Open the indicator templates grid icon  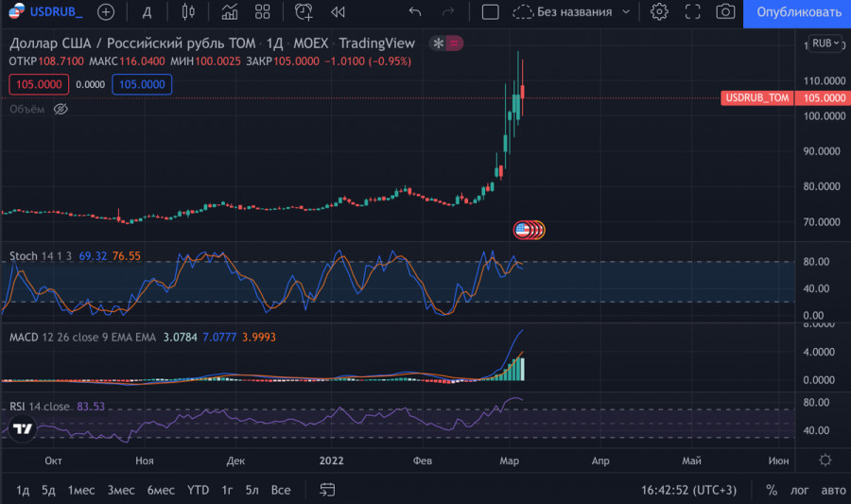point(263,12)
